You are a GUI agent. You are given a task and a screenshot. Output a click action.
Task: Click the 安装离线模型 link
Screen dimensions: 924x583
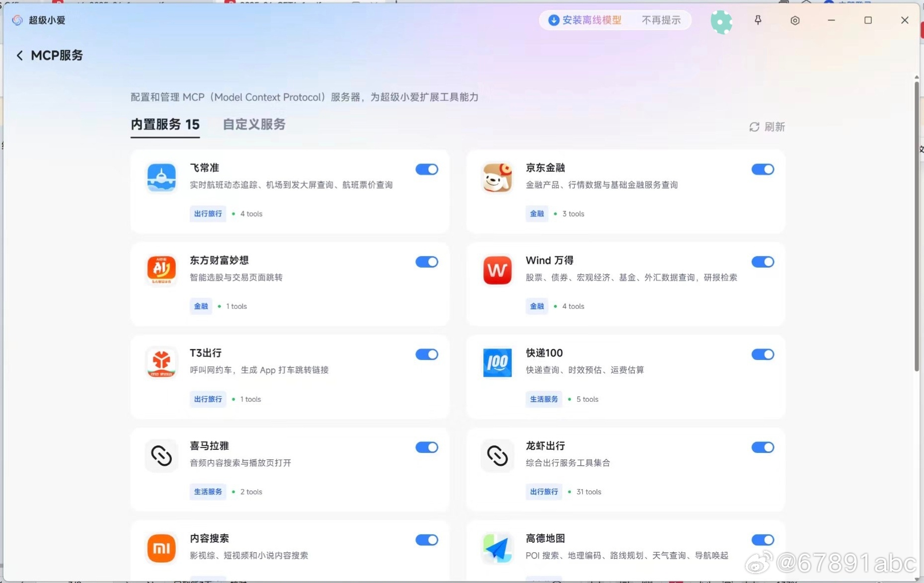[x=592, y=20]
